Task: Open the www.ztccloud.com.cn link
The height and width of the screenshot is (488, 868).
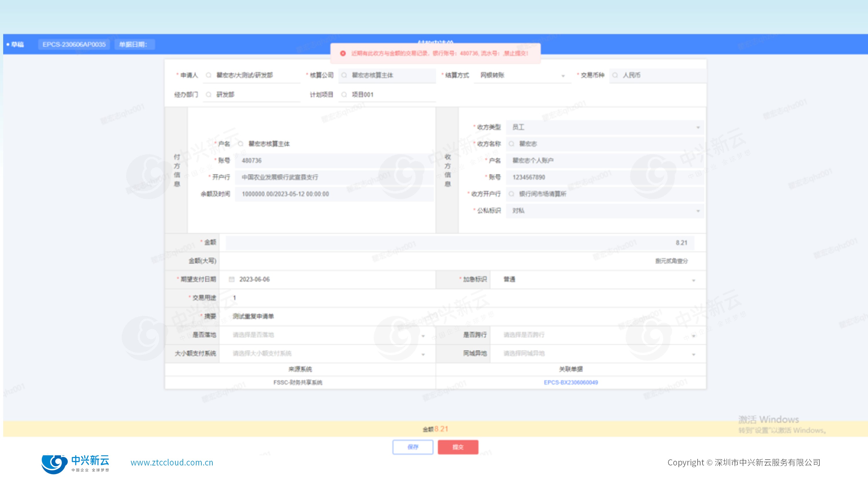Action: tap(172, 463)
